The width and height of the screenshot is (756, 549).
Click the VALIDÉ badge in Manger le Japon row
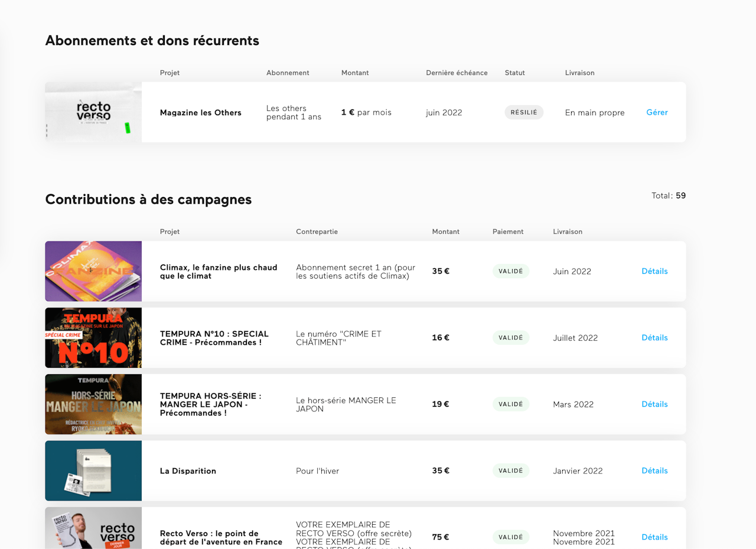pyautogui.click(x=511, y=404)
